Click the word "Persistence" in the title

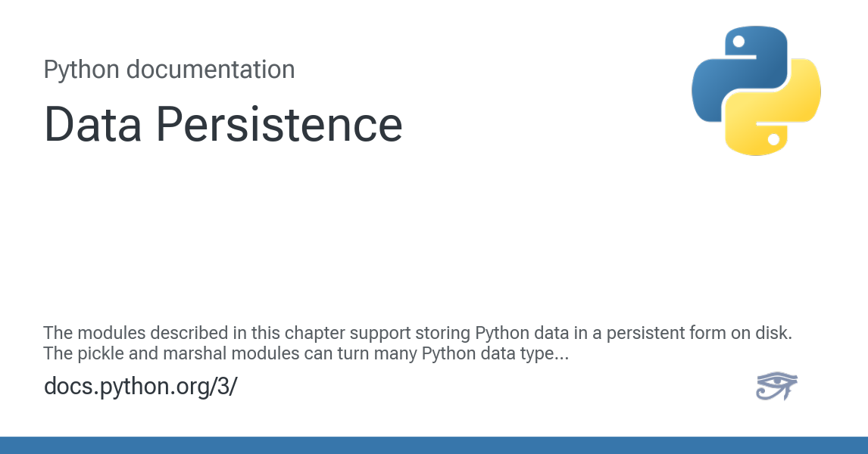279,124
